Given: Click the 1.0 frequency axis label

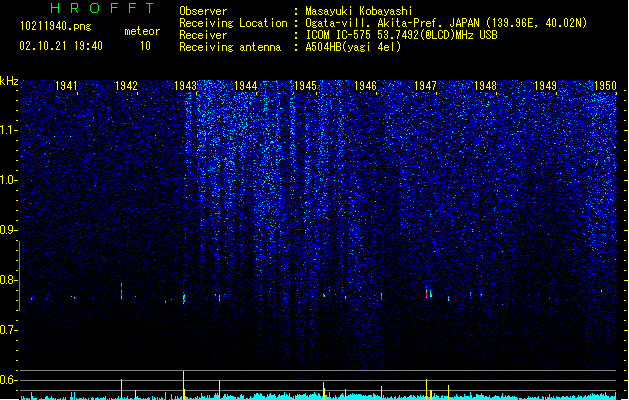Looking at the screenshot, I should coord(9,180).
